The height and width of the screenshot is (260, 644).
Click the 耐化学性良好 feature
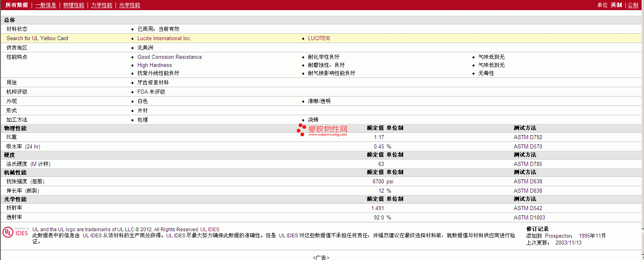tap(324, 57)
